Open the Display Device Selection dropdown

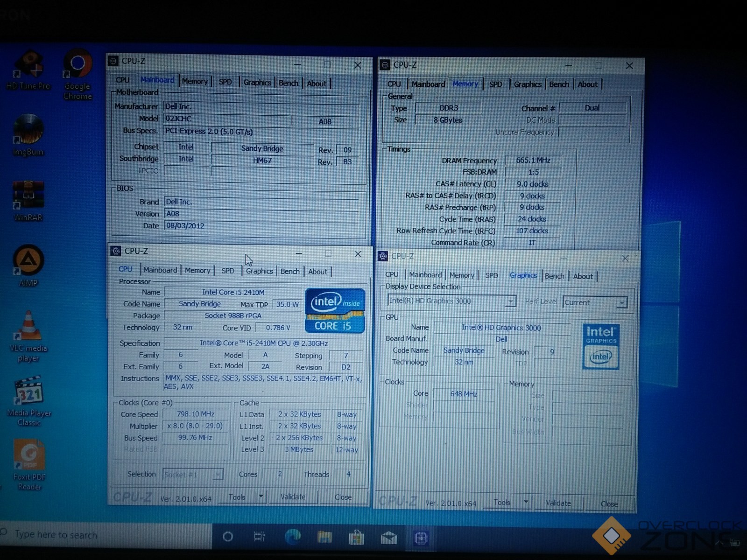point(511,301)
